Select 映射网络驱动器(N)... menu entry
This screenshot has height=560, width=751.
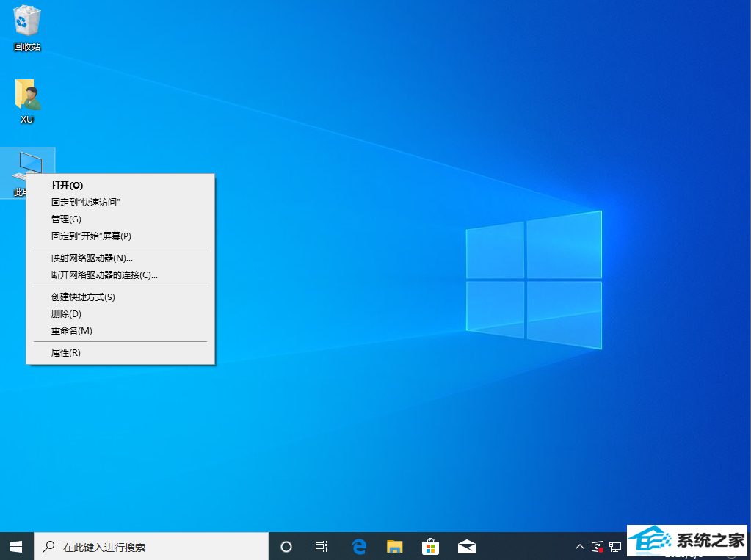[120, 258]
